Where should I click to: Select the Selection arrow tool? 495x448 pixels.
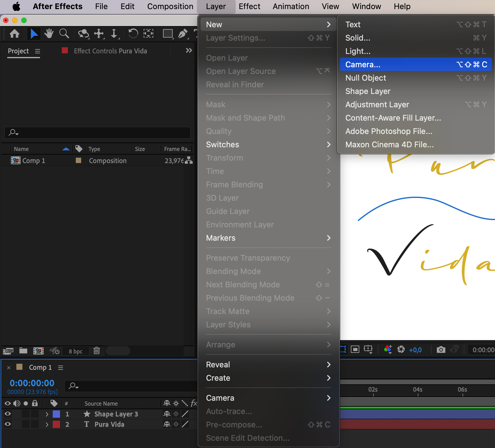(34, 33)
